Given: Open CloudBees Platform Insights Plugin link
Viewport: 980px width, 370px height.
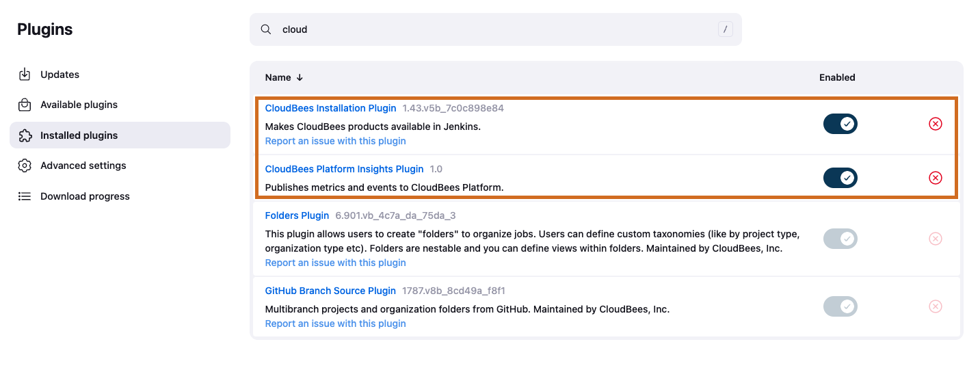Looking at the screenshot, I should click(x=344, y=169).
